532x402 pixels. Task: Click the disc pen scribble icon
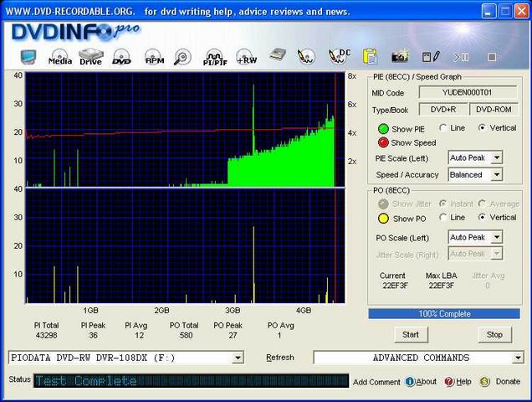tap(305, 56)
